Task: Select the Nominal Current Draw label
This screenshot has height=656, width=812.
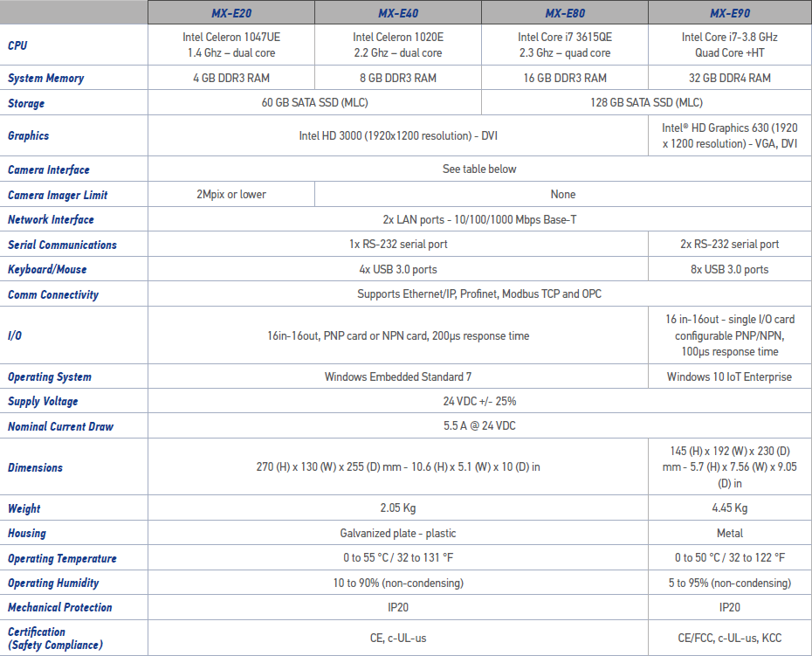Action: [x=60, y=426]
